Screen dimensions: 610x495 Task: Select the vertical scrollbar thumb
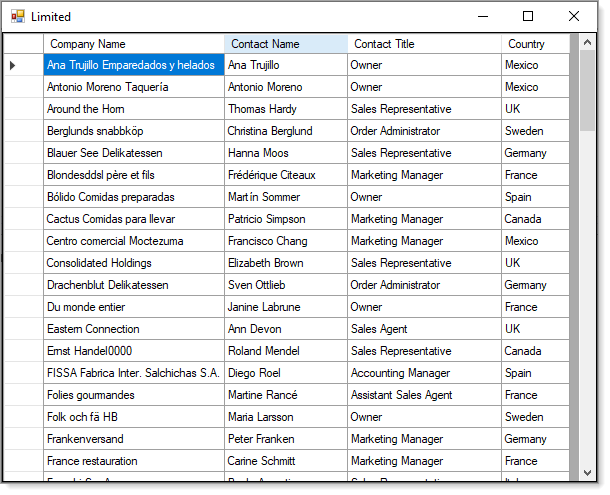(x=587, y=90)
